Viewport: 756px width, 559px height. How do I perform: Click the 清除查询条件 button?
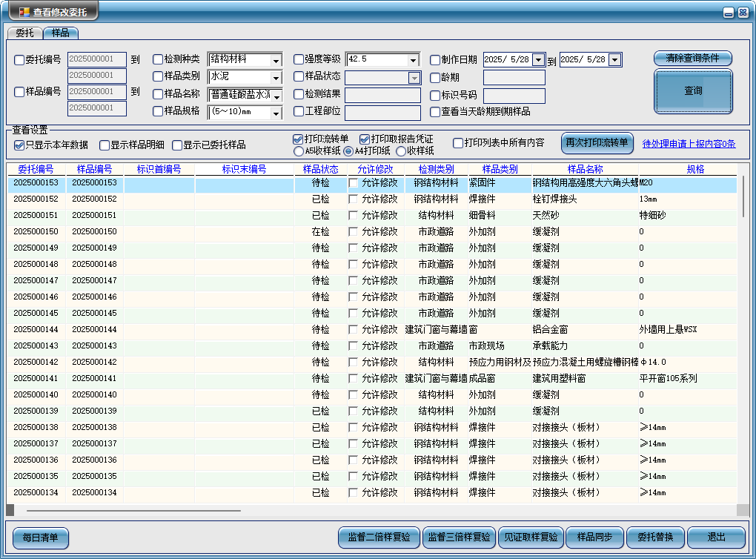692,58
